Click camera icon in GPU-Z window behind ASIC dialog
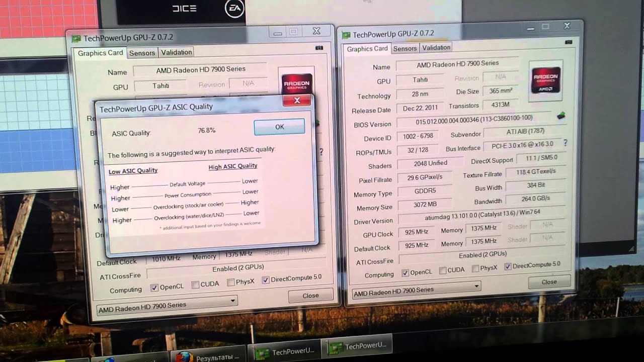This screenshot has width=644, height=362. pos(319,48)
